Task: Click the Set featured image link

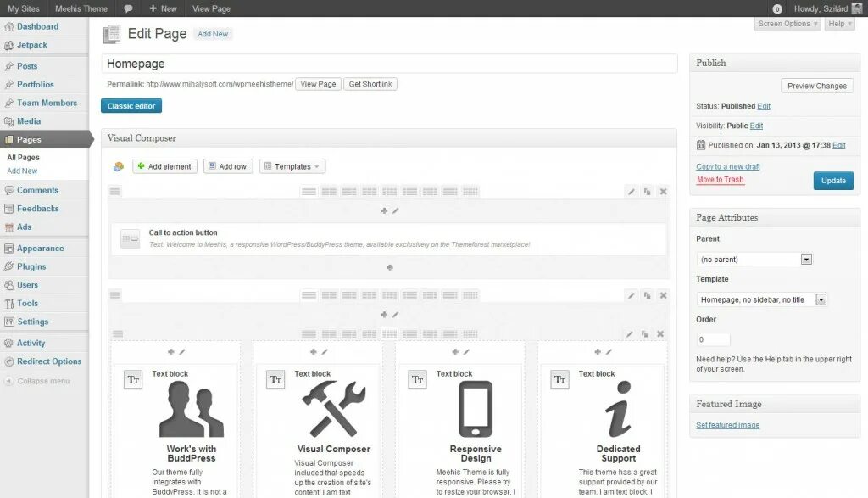Action: (727, 425)
